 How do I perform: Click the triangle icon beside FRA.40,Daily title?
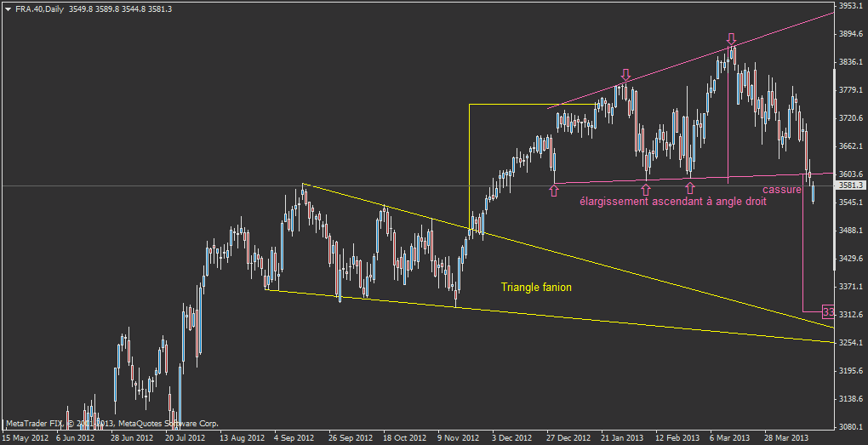[x=8, y=9]
